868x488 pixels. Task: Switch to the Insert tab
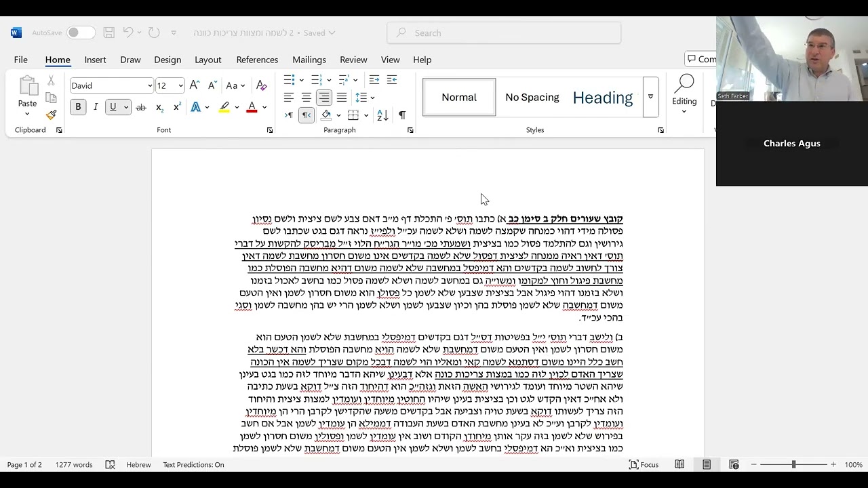click(95, 60)
